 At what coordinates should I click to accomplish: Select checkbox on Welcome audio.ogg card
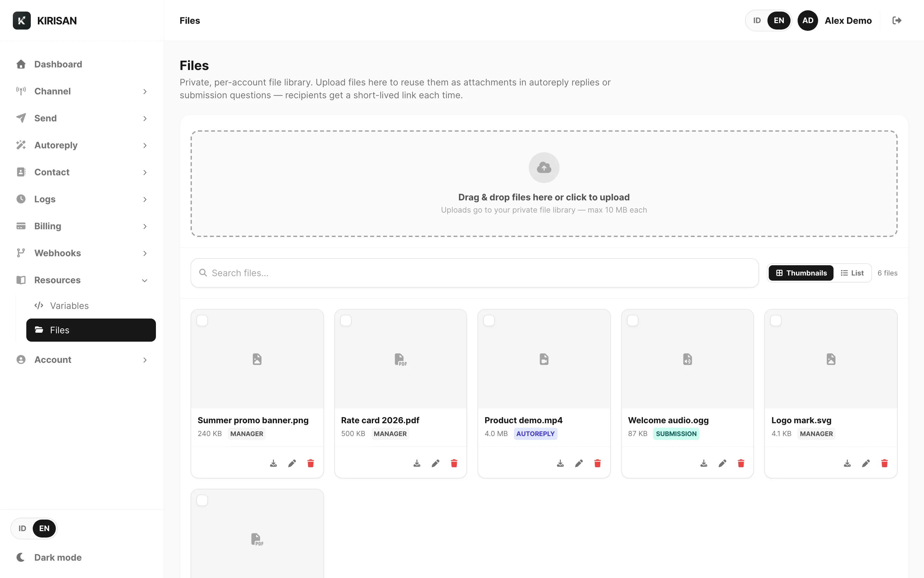click(x=633, y=320)
